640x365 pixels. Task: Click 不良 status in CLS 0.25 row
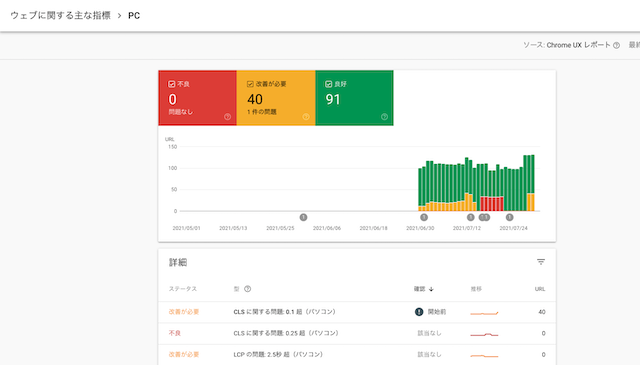pyautogui.click(x=175, y=333)
